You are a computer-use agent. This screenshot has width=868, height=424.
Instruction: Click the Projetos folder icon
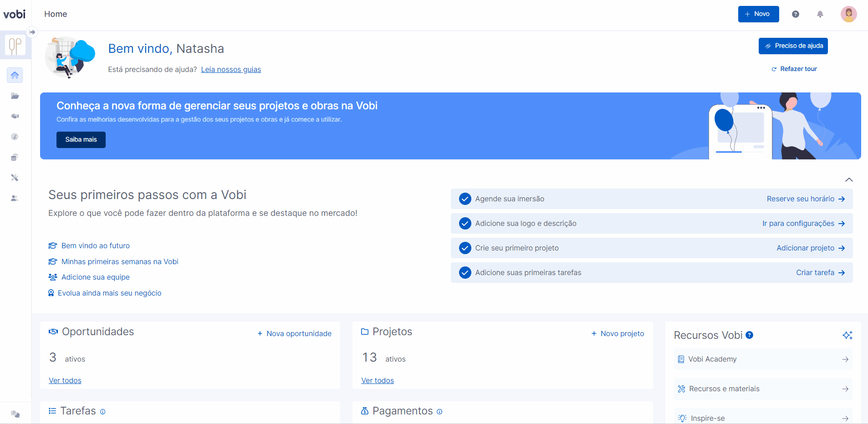365,332
